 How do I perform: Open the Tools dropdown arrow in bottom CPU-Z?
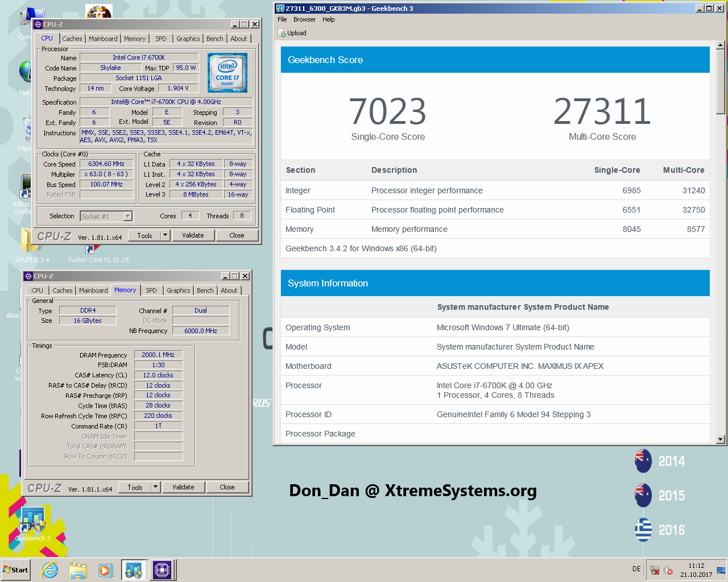coord(155,487)
